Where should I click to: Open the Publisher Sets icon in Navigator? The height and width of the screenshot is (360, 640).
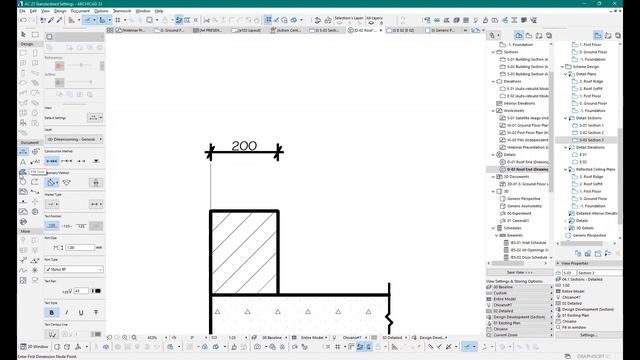coord(549,36)
